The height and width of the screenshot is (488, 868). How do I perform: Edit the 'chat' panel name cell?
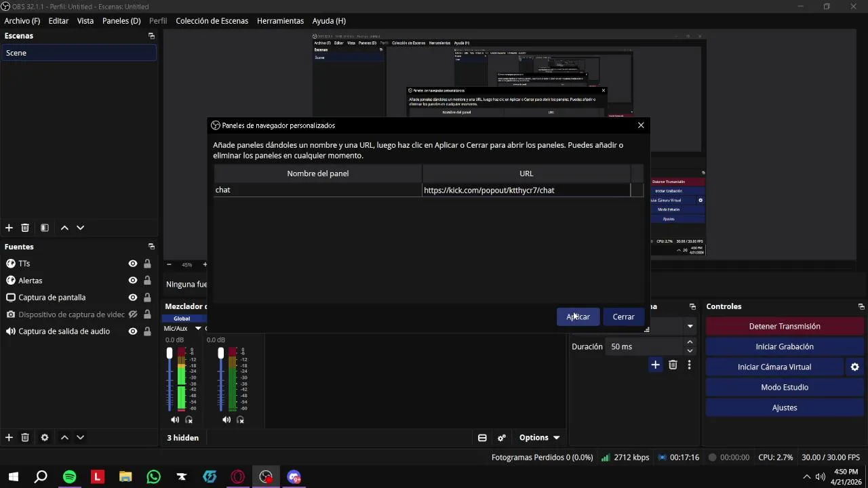[317, 190]
